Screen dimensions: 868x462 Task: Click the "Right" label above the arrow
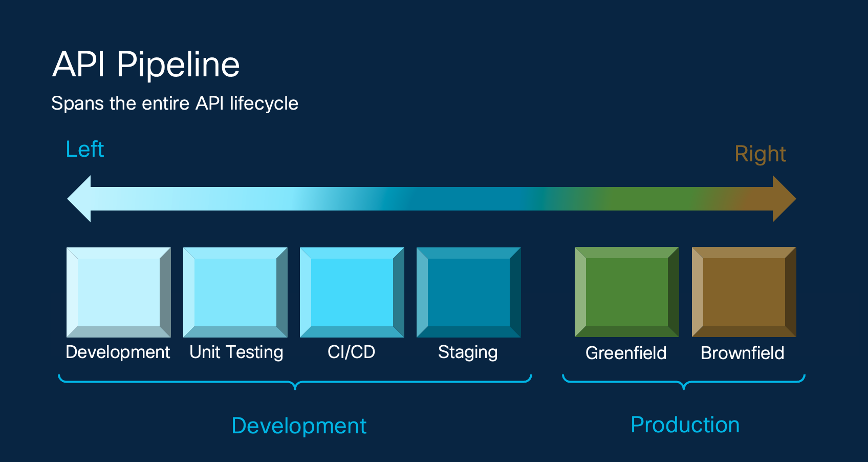tap(761, 153)
